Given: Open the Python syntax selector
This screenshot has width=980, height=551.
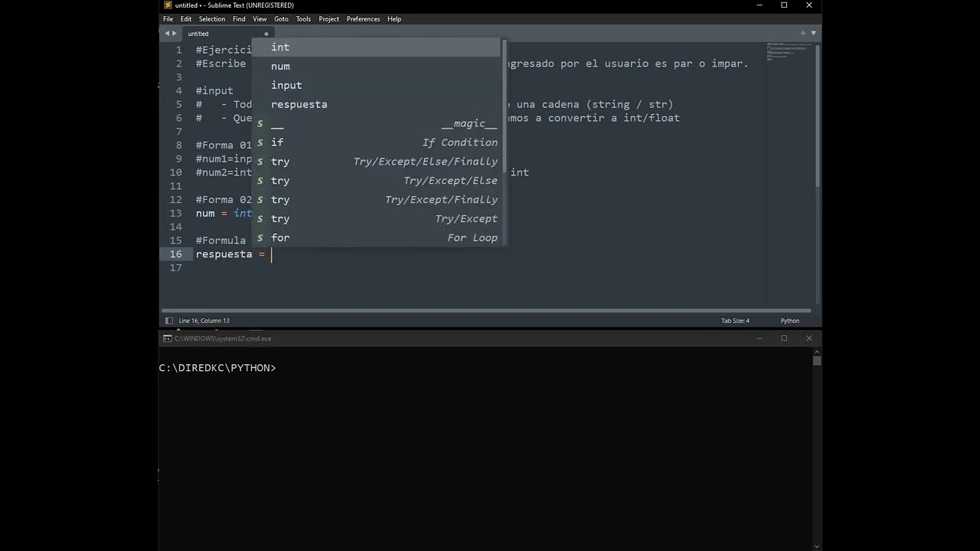Looking at the screenshot, I should click(x=789, y=321).
